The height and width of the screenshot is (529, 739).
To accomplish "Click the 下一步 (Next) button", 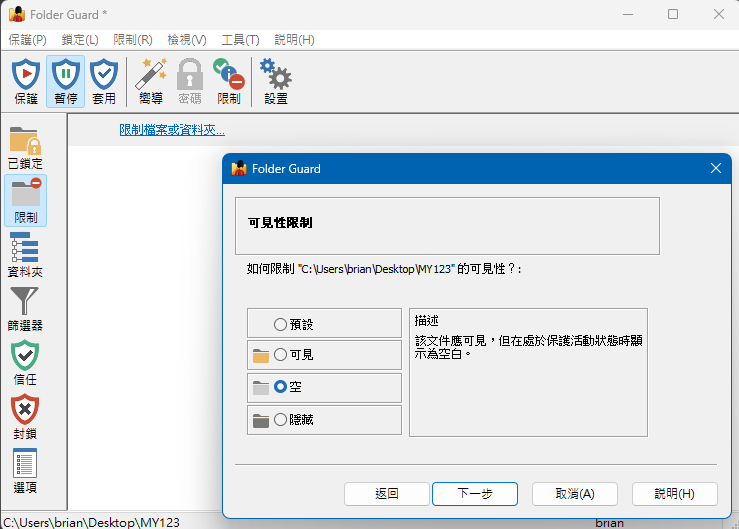I will click(x=474, y=494).
